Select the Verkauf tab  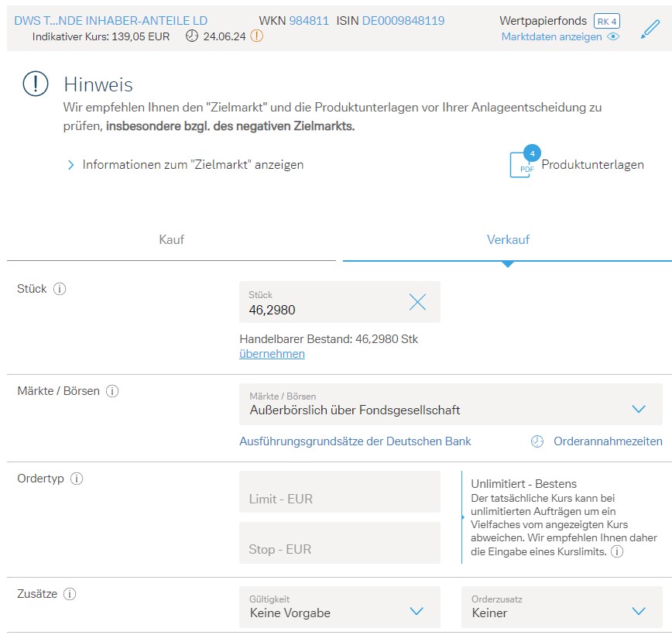coord(508,240)
